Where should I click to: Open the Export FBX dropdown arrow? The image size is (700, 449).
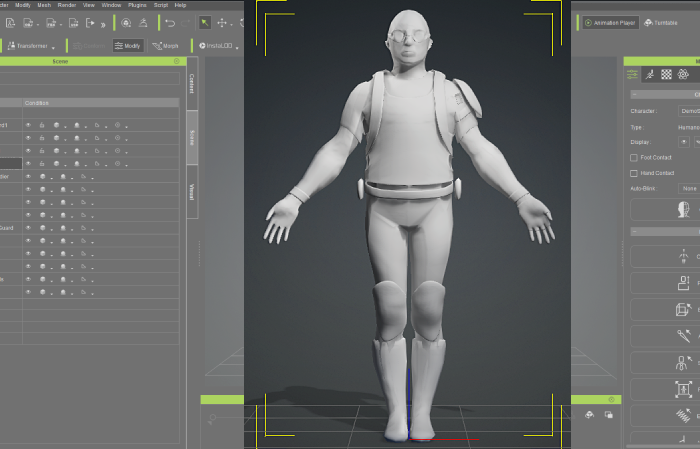click(x=60, y=25)
